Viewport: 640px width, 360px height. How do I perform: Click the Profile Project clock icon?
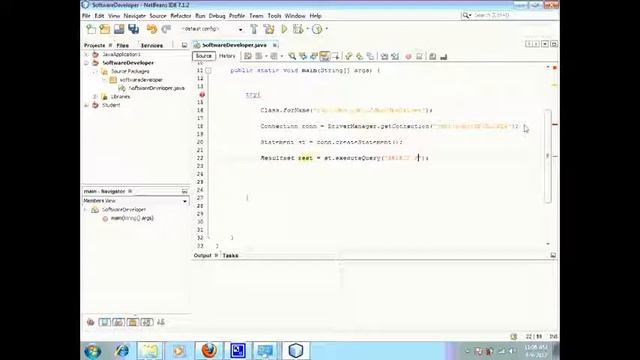[x=317, y=29]
